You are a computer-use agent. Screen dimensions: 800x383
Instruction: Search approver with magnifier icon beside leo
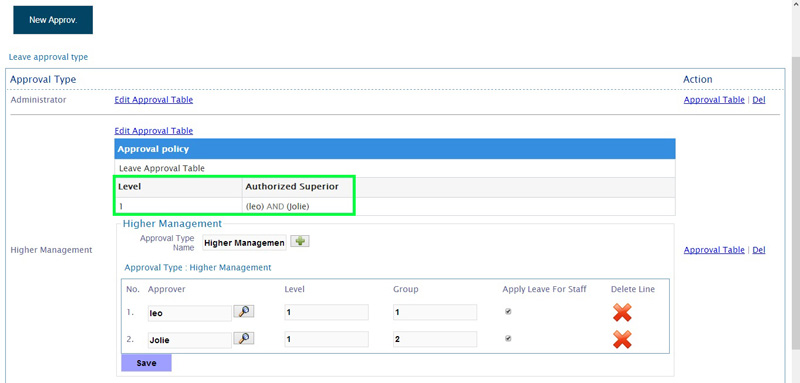[x=244, y=312]
